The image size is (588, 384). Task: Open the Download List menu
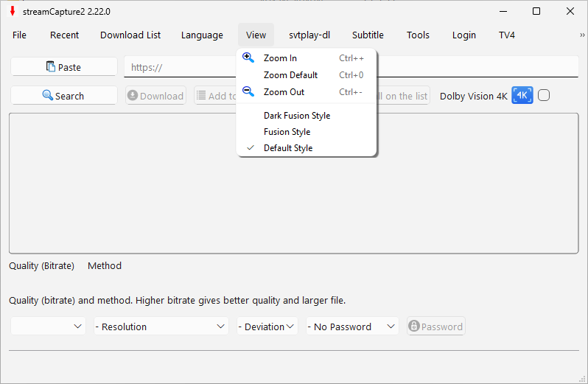tap(130, 35)
